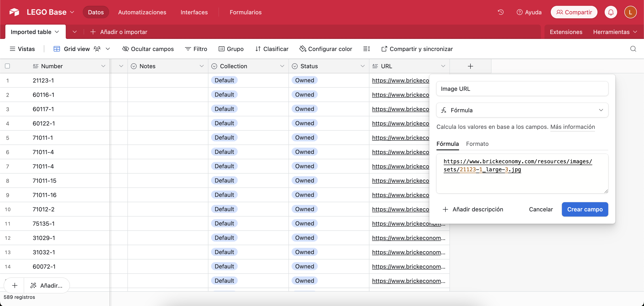Click the Default tag in row 1
644x306 pixels.
224,80
